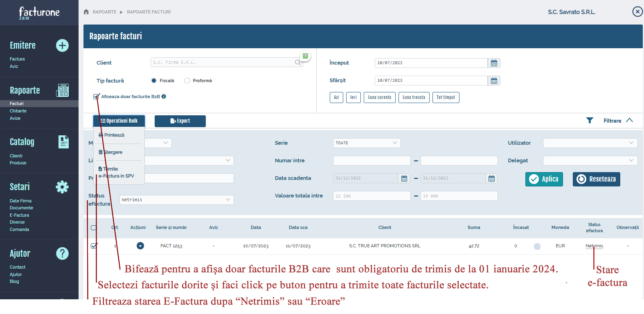The height and width of the screenshot is (314, 644).
Task: Close the page with the X icon
Action: [637, 11]
